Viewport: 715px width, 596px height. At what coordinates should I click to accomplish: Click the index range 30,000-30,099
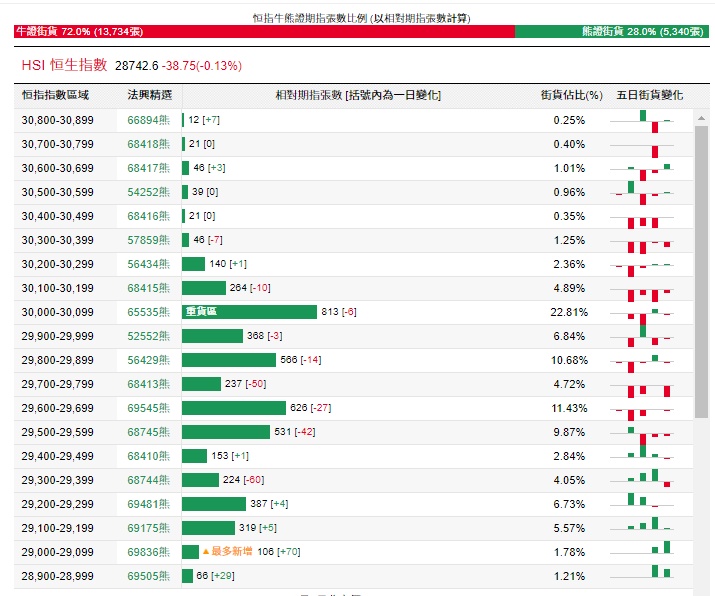tap(57, 312)
